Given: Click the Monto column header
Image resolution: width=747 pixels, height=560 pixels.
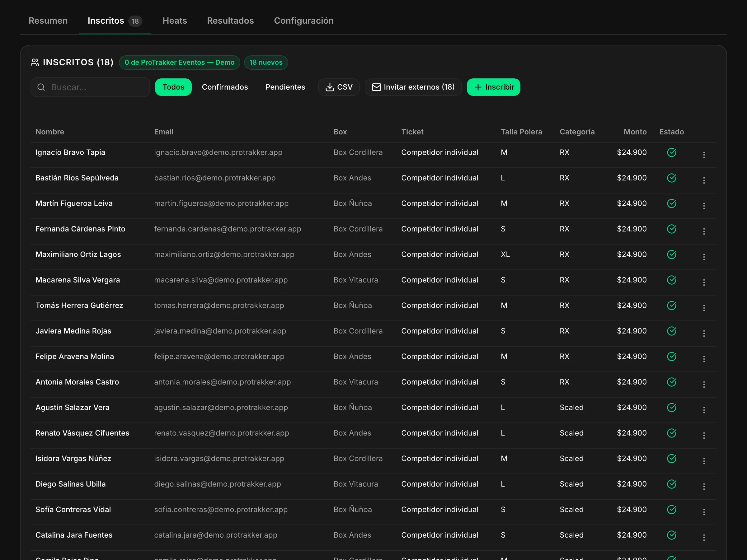Looking at the screenshot, I should click(635, 132).
